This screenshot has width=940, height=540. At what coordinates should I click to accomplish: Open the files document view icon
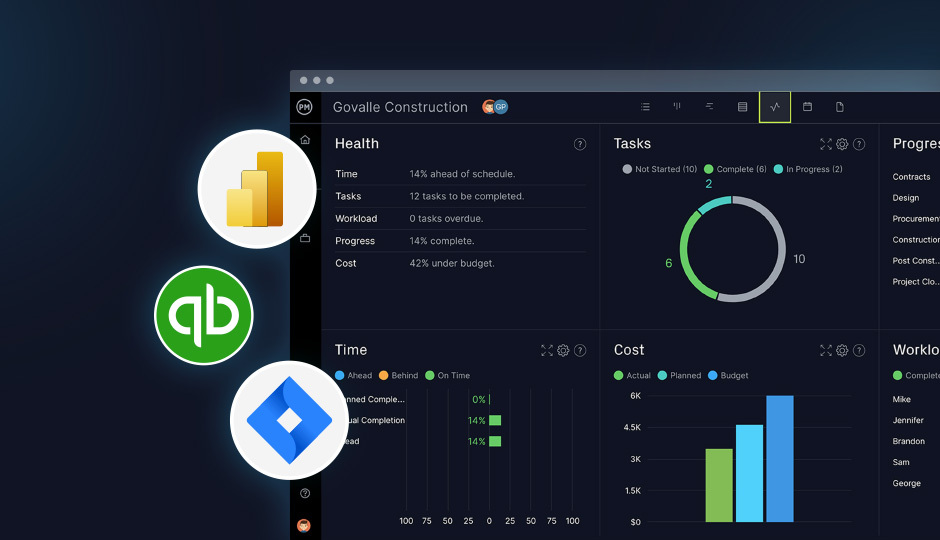(840, 107)
